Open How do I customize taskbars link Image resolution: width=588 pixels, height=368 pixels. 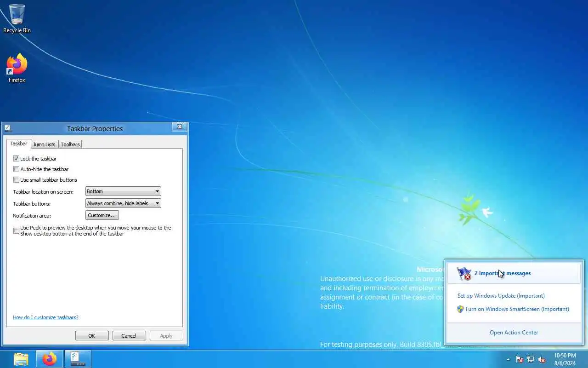click(45, 317)
